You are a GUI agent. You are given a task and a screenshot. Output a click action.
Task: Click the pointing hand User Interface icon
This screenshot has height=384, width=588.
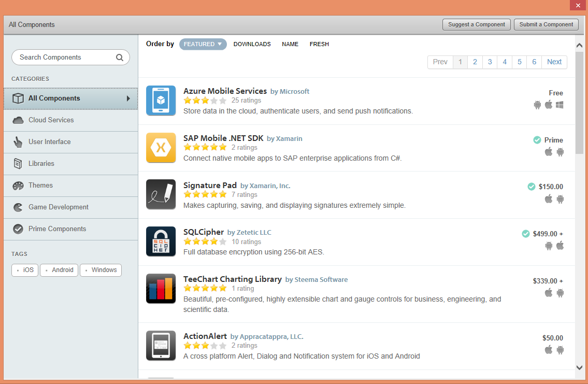(18, 142)
